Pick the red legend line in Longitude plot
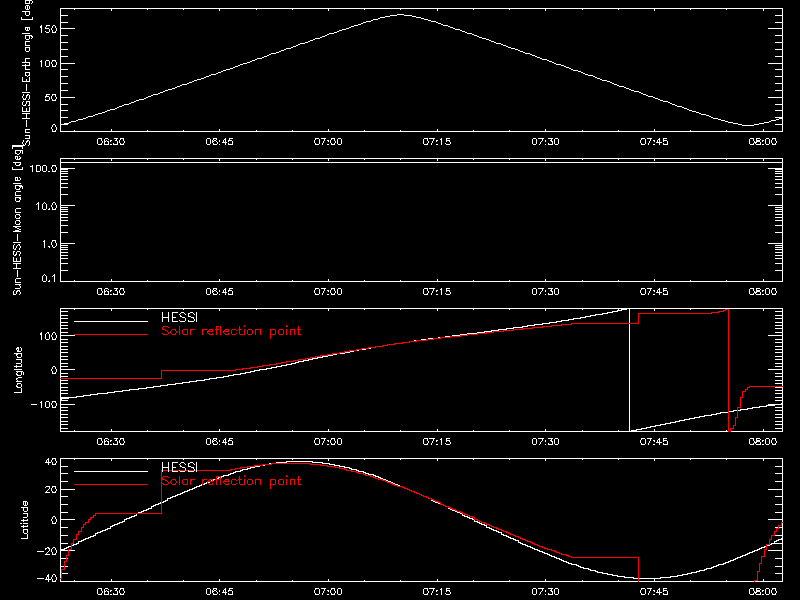 111,335
